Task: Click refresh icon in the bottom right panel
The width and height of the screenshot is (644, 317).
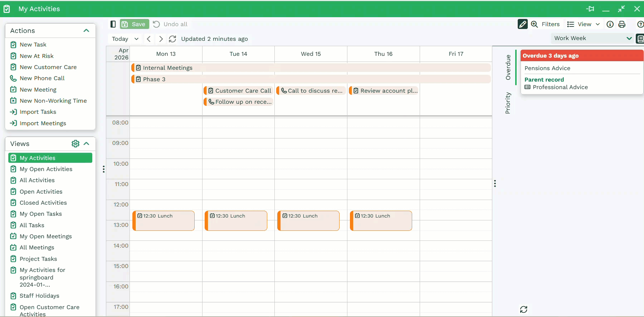Action: pos(523,309)
